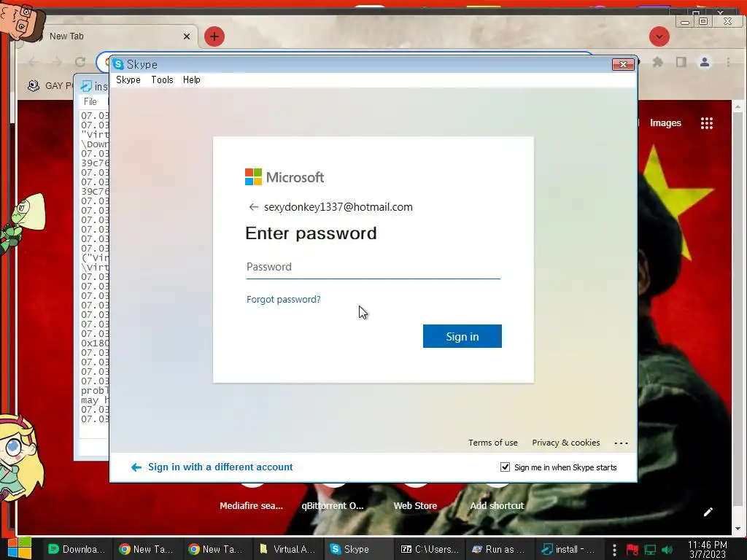This screenshot has height=560, width=747.
Task: Click scroll down arrow of Chrome page scrollbar
Action: pos(738,529)
